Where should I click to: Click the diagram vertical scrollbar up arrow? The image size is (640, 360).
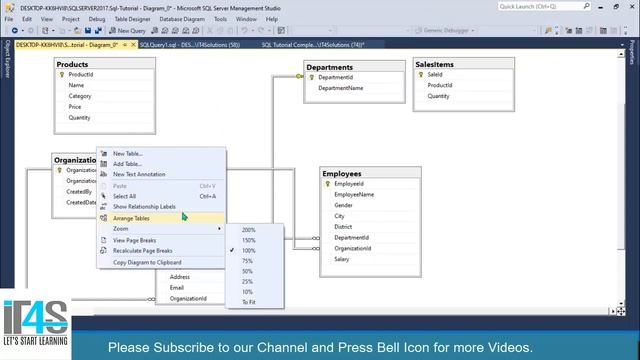(x=621, y=54)
